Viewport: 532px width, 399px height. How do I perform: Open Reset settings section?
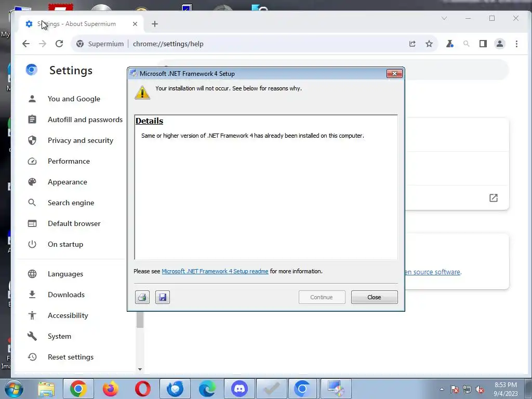tap(71, 357)
